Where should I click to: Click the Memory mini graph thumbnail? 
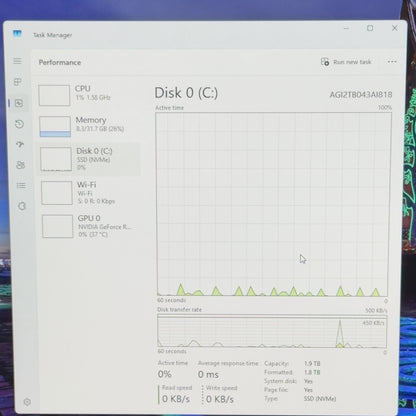click(x=55, y=126)
